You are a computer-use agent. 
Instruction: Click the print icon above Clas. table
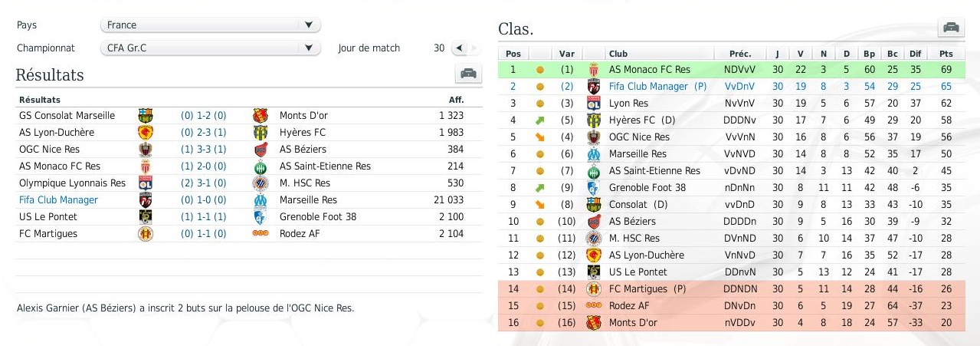pos(951,28)
